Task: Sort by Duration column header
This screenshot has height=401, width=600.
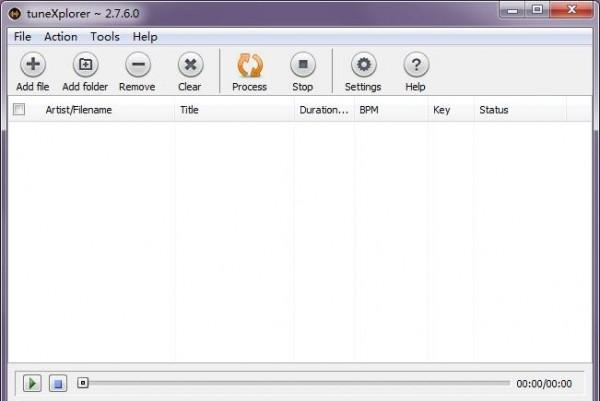Action: 324,110
